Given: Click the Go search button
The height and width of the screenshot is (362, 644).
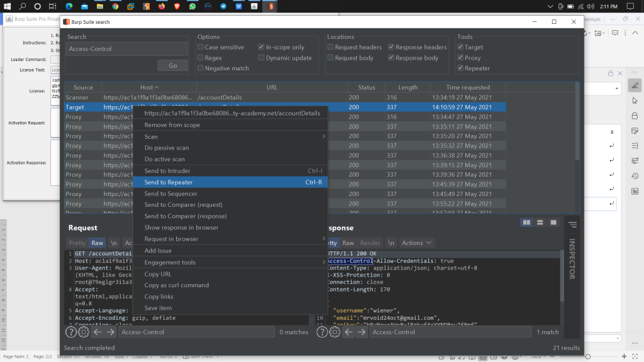Looking at the screenshot, I should tap(173, 65).
